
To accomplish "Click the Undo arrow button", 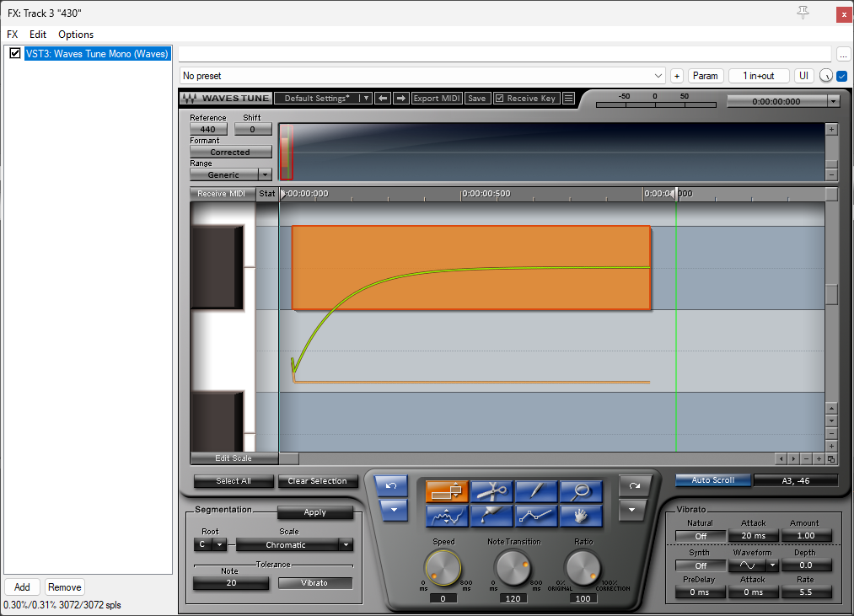I will [x=391, y=486].
